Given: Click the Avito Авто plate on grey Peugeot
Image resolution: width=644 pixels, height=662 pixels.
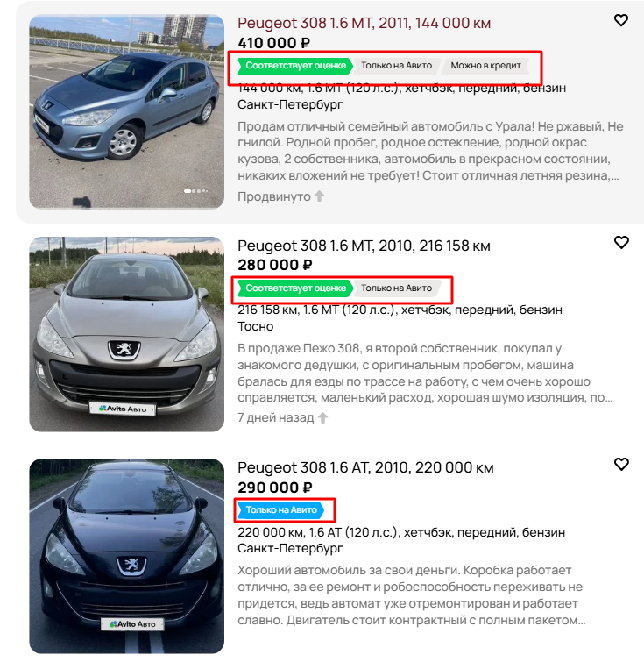Looking at the screenshot, I should coord(123,409).
